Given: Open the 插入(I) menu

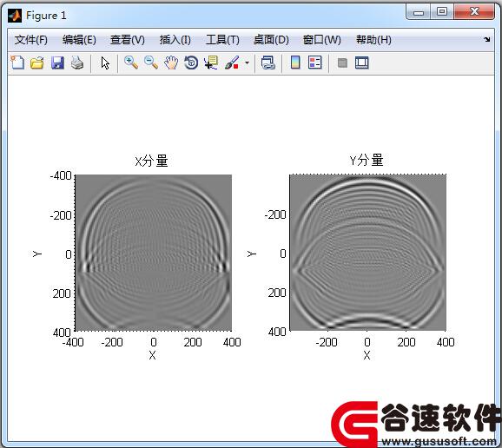Looking at the screenshot, I should (175, 40).
